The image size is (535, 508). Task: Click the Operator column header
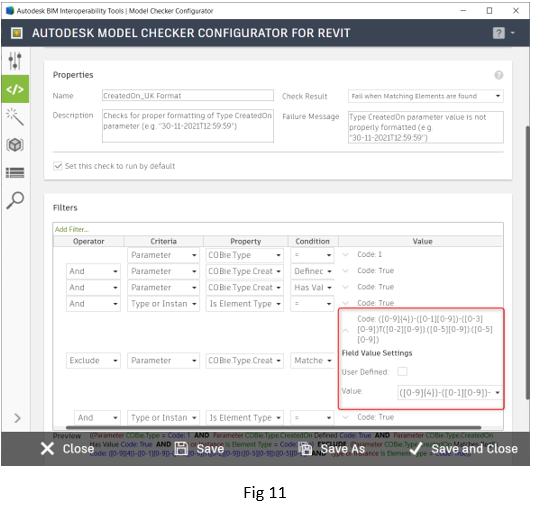click(x=89, y=241)
